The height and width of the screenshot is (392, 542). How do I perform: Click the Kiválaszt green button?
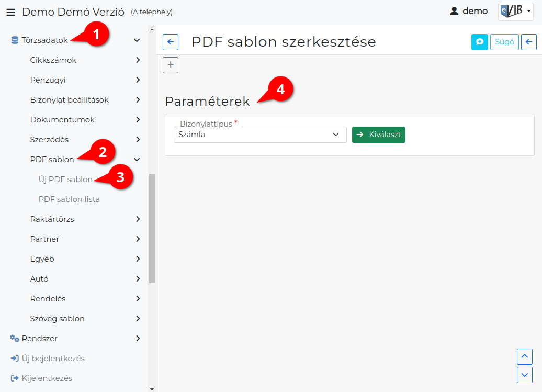tap(378, 135)
